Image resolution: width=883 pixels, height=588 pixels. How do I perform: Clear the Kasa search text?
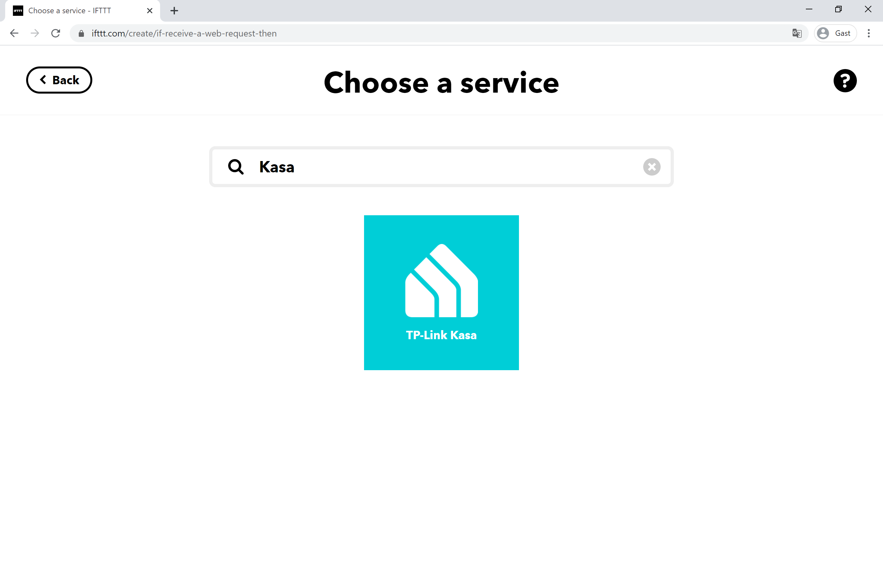coord(651,167)
